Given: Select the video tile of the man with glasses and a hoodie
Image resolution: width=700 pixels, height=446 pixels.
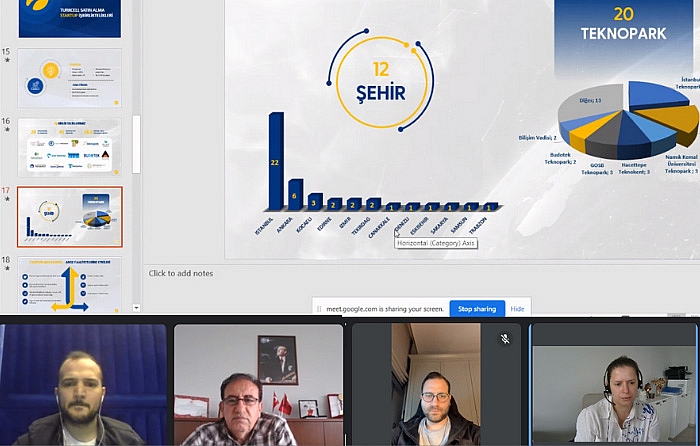Looking at the screenshot, I should [436, 384].
